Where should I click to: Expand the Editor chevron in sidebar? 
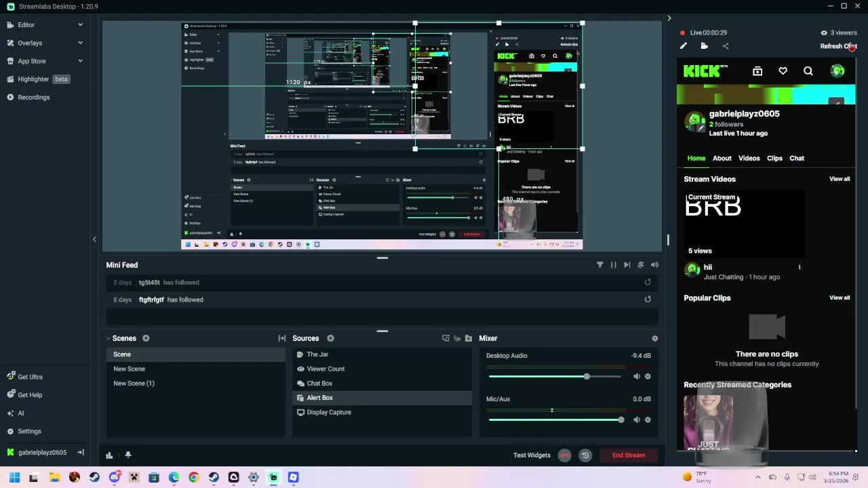click(x=80, y=25)
